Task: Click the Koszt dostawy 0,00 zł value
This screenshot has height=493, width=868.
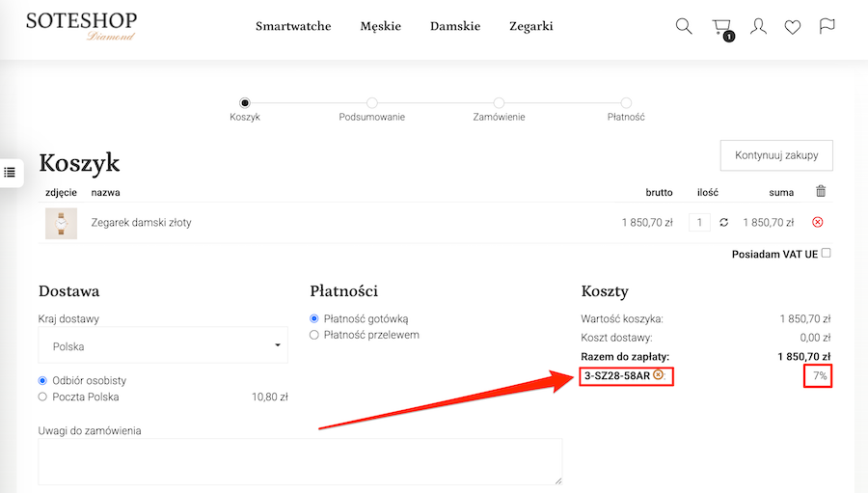Action: tap(815, 338)
